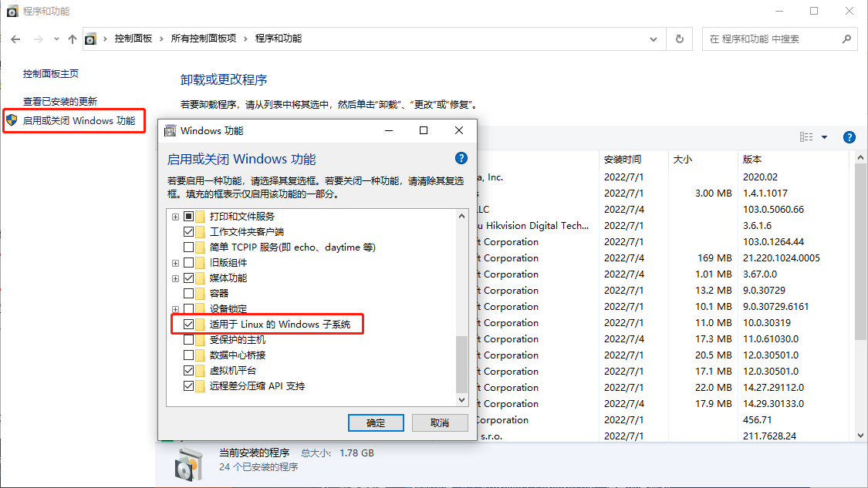Image resolution: width=868 pixels, height=488 pixels.
Task: Expand the address bar history dropdown
Action: click(x=654, y=39)
